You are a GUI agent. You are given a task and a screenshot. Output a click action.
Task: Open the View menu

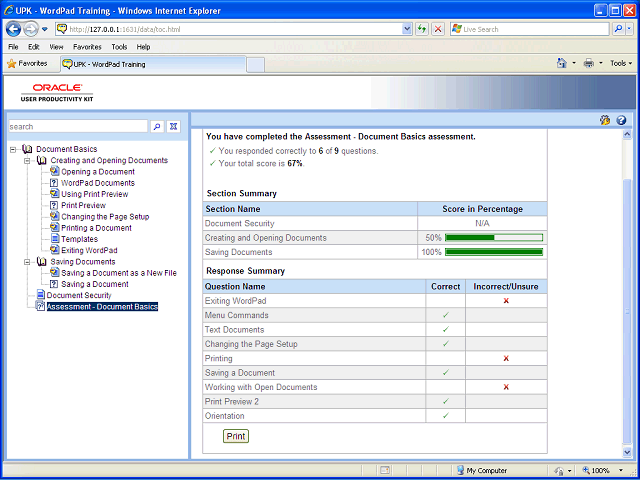[x=56, y=47]
